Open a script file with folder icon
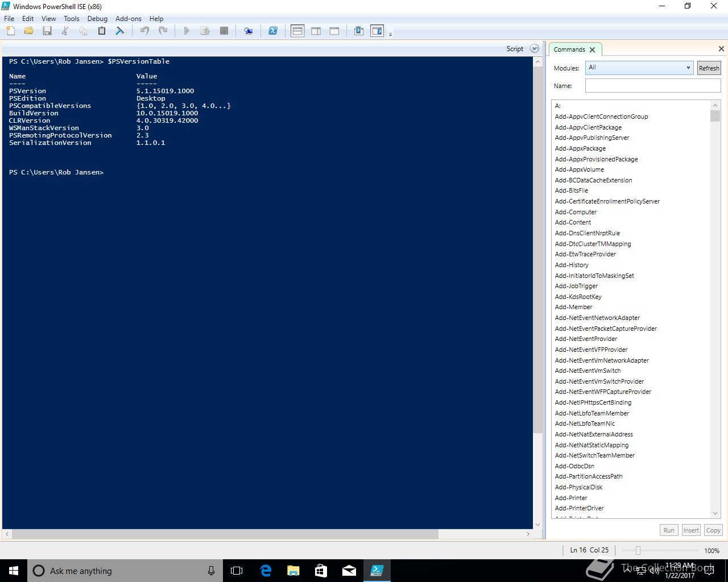This screenshot has width=728, height=582. click(x=29, y=31)
